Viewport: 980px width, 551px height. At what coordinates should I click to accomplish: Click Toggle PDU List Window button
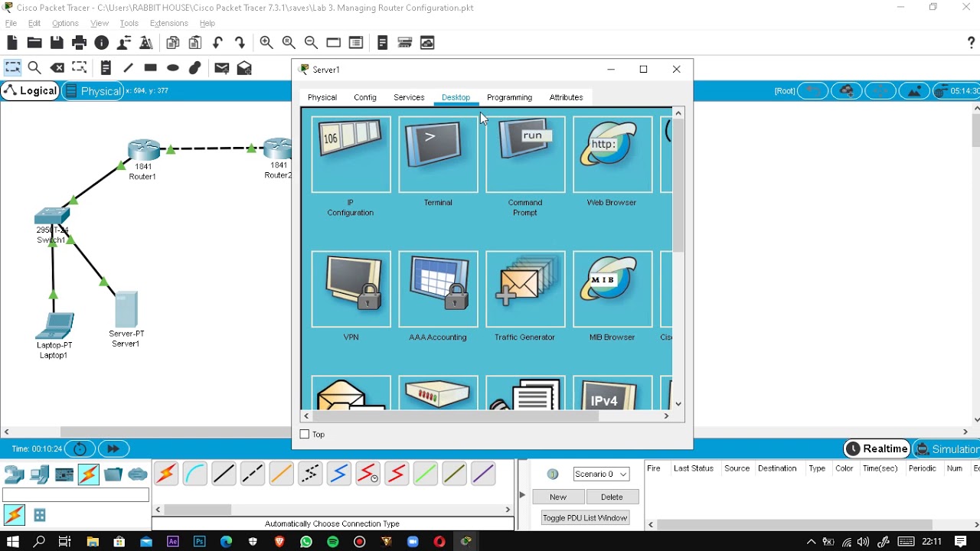(x=585, y=518)
